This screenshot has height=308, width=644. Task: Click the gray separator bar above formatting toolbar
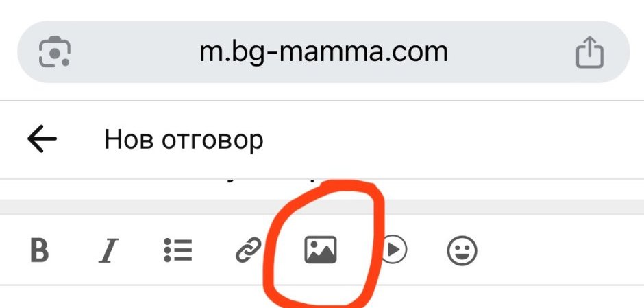322,206
